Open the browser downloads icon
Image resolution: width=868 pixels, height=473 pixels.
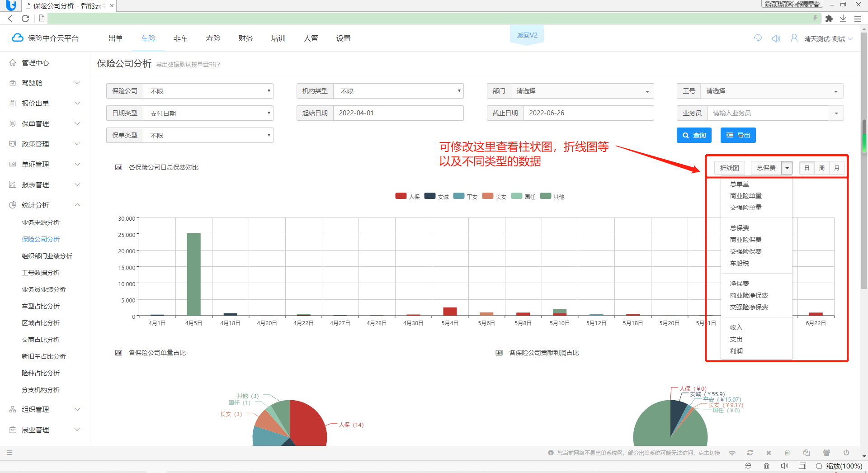(x=843, y=19)
